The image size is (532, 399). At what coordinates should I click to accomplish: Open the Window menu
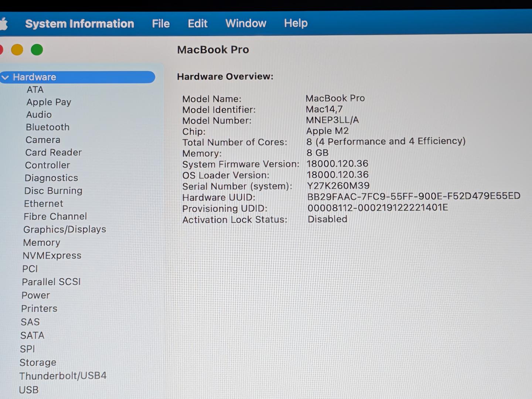pos(246,23)
